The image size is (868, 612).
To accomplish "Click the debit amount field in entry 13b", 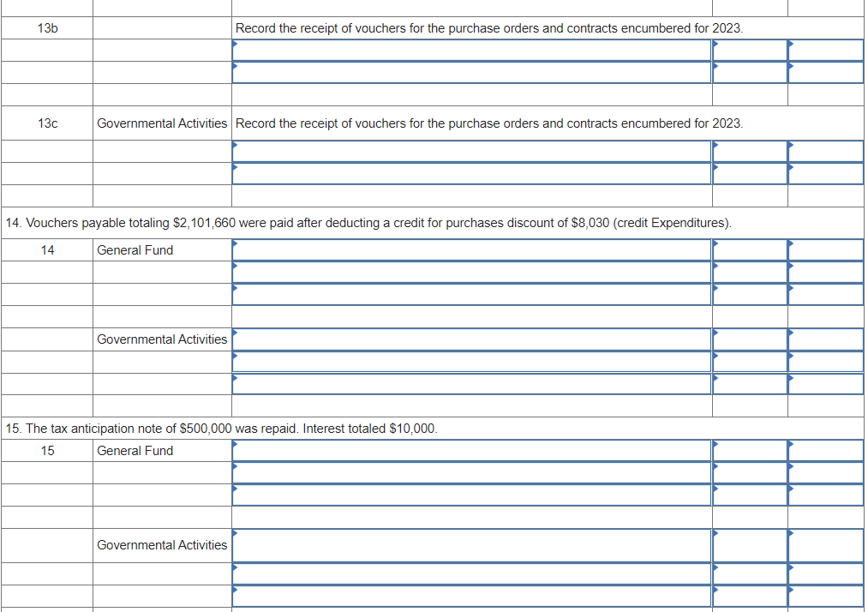I will coord(750,50).
